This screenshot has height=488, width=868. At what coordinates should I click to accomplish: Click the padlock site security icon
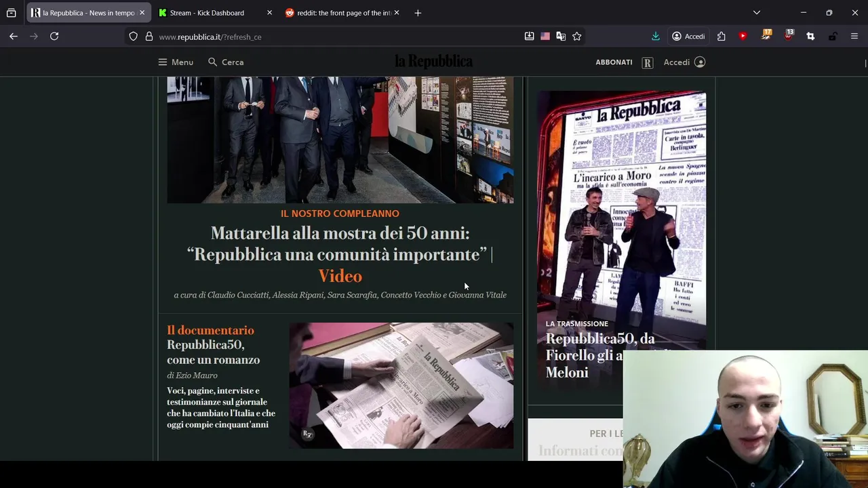point(149,37)
